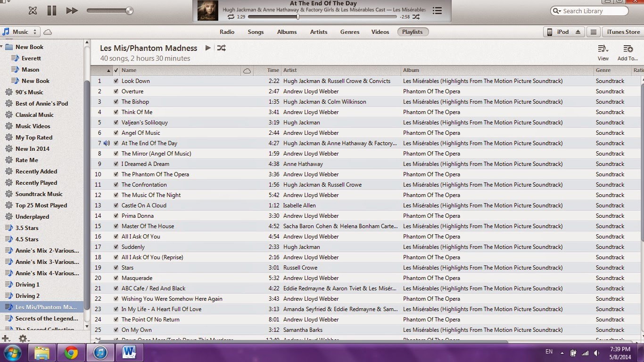Pause the current song
The height and width of the screenshot is (362, 644).
(x=52, y=10)
